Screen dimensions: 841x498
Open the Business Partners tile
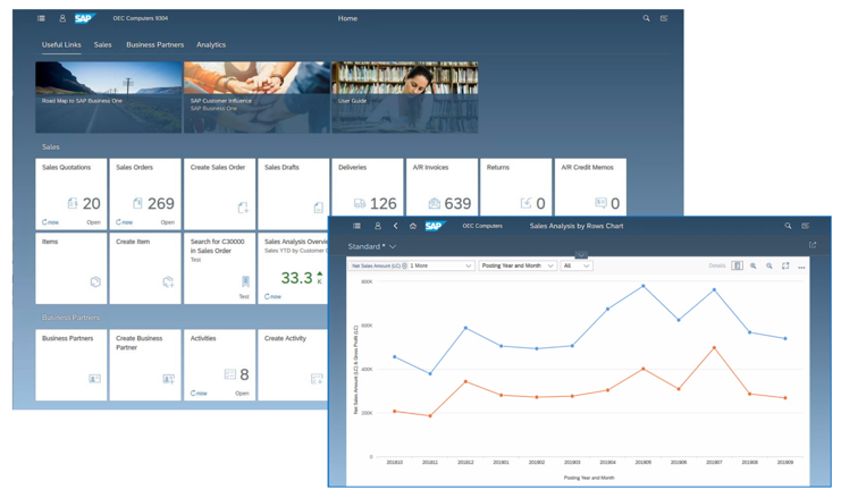(x=71, y=365)
